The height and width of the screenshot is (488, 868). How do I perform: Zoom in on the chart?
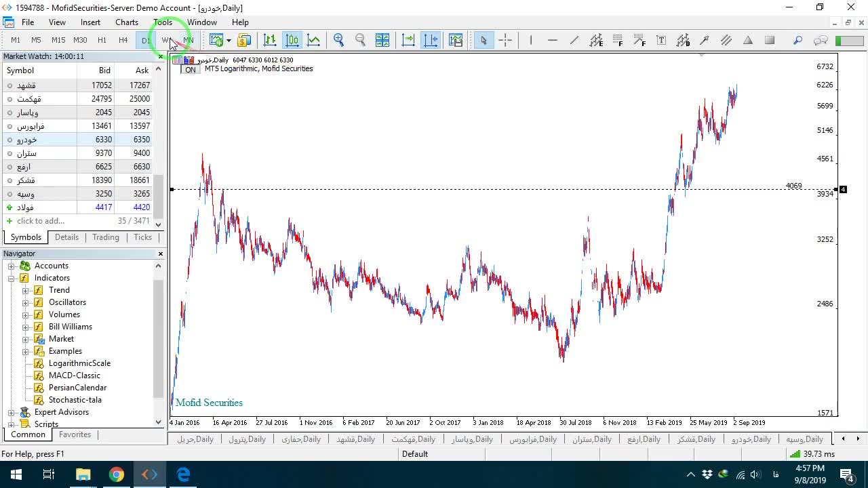(x=339, y=40)
